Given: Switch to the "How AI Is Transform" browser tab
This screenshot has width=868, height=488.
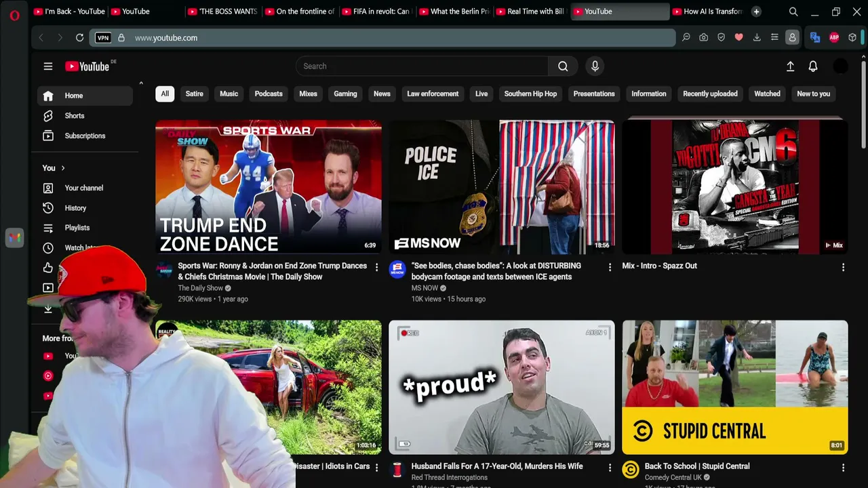Looking at the screenshot, I should (707, 12).
